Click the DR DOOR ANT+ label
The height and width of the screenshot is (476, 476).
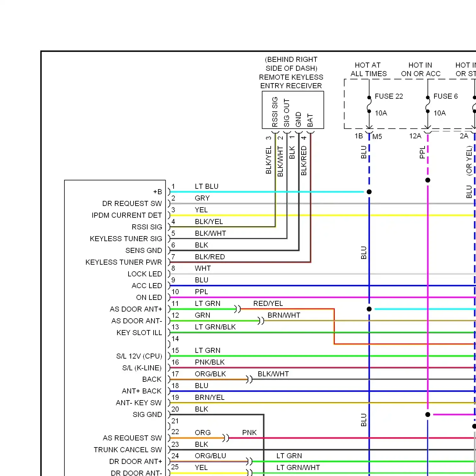136,461
